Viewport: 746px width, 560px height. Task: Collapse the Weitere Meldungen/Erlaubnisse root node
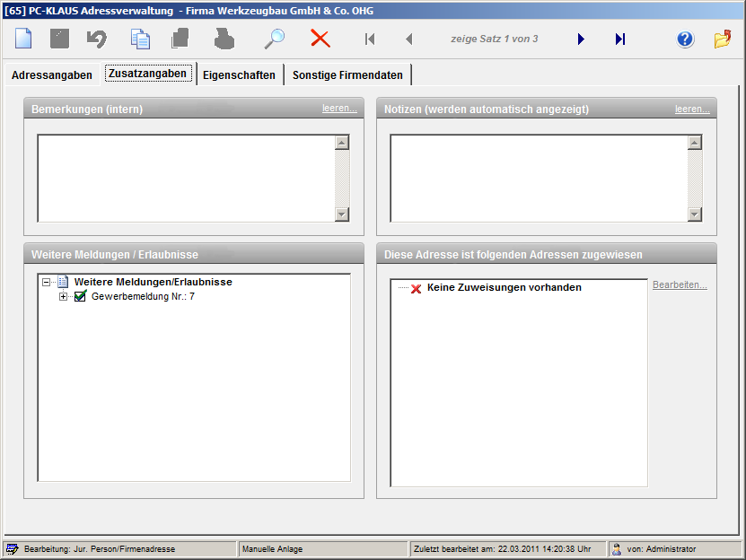point(46,282)
